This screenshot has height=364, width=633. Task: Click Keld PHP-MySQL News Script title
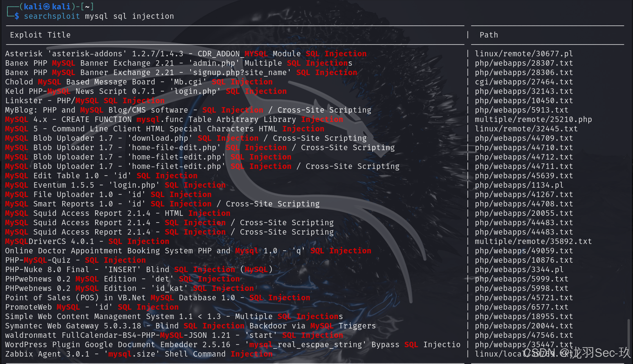tap(146, 91)
